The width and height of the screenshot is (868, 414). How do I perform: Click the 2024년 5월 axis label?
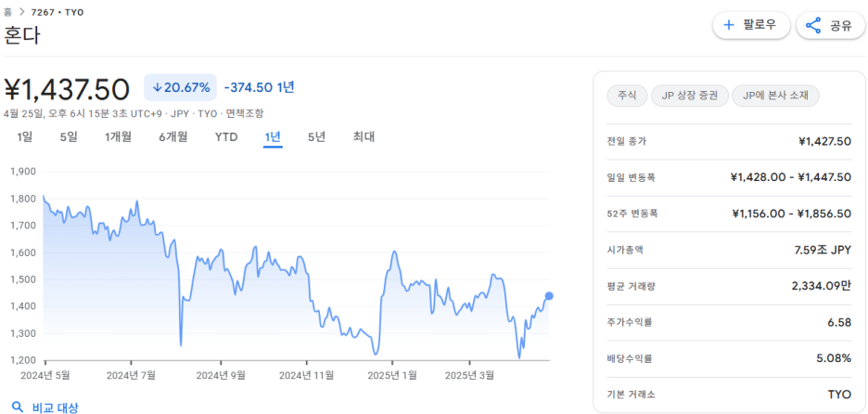click(45, 375)
